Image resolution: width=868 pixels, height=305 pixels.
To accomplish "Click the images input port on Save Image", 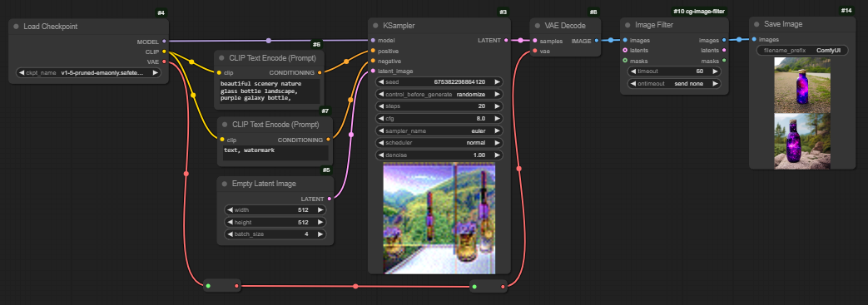I will pyautogui.click(x=754, y=39).
